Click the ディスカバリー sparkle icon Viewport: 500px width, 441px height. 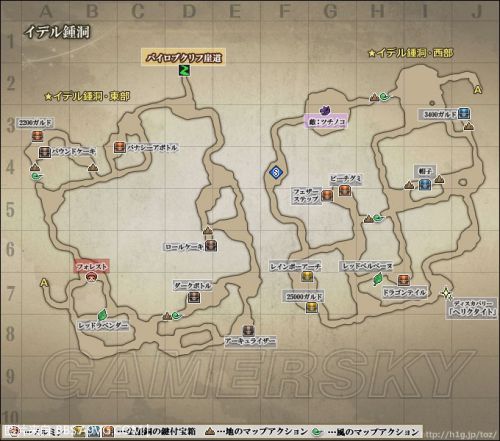[x=446, y=293]
